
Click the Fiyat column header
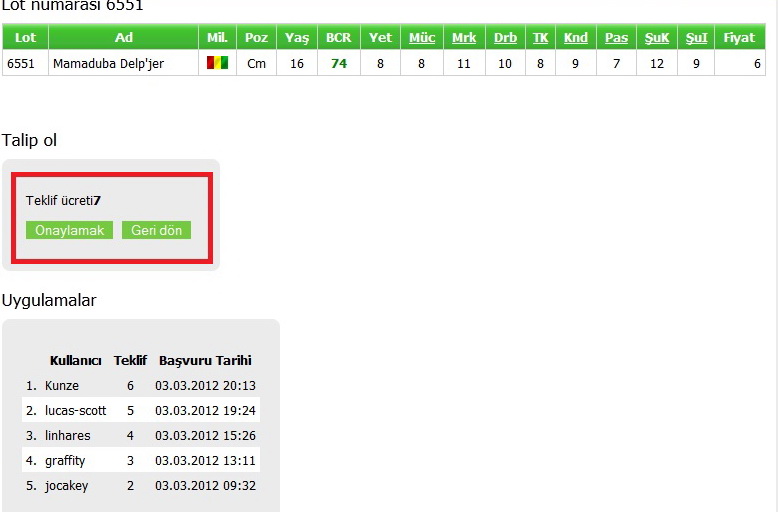pyautogui.click(x=739, y=38)
